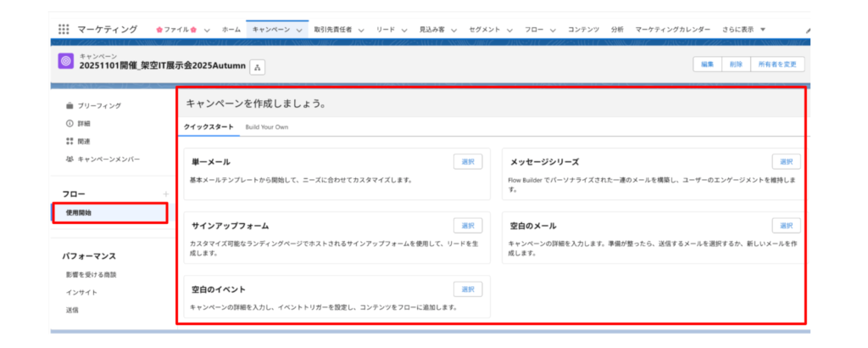This screenshot has width=868, height=348.
Task: Open the 取引先責任者 navigation tab
Action: tap(332, 30)
